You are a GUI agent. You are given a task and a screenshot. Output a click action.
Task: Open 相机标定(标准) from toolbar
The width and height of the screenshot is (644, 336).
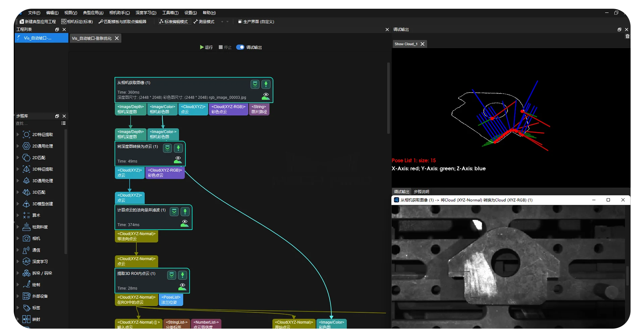click(77, 21)
